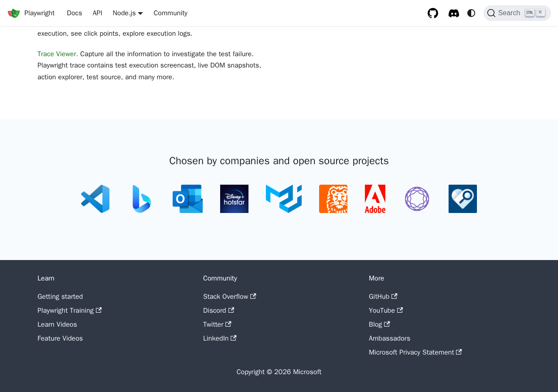Click the Material UI logo
Screen dimensions: 558x392
click(x=284, y=199)
